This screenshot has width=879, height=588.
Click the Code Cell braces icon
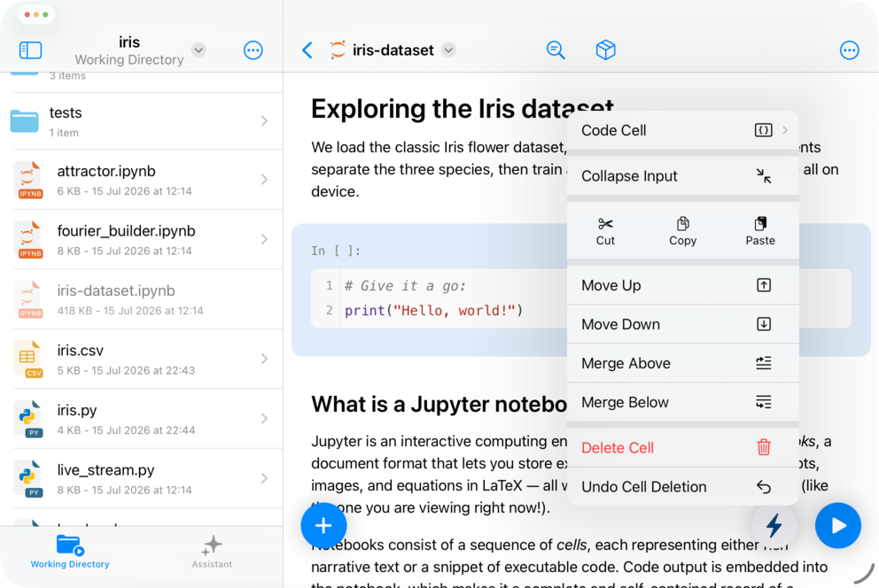763,130
